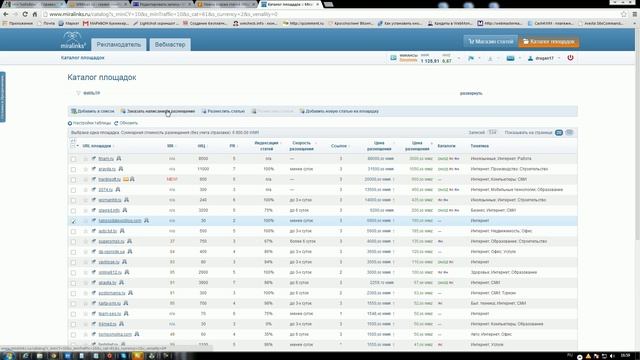
Task: Click the person icon in the ИЦ 3900 row
Action: click(x=121, y=282)
